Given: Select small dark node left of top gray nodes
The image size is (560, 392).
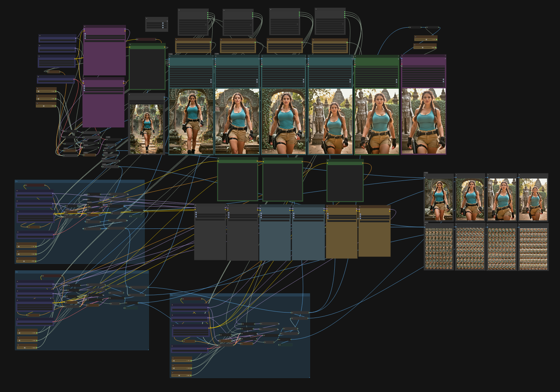Looking at the screenshot, I should tap(157, 24).
